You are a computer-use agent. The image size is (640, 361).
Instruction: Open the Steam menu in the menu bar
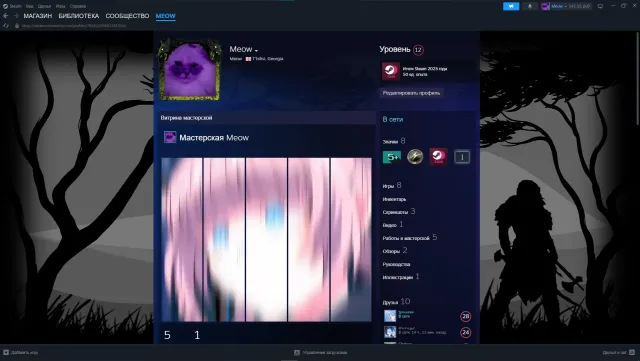(x=16, y=6)
